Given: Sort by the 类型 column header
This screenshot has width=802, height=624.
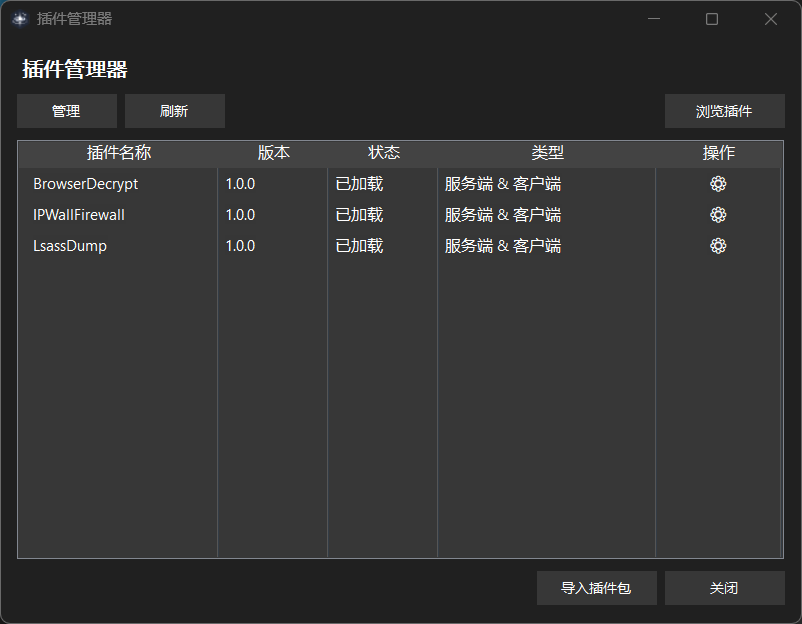Looking at the screenshot, I should (x=547, y=152).
